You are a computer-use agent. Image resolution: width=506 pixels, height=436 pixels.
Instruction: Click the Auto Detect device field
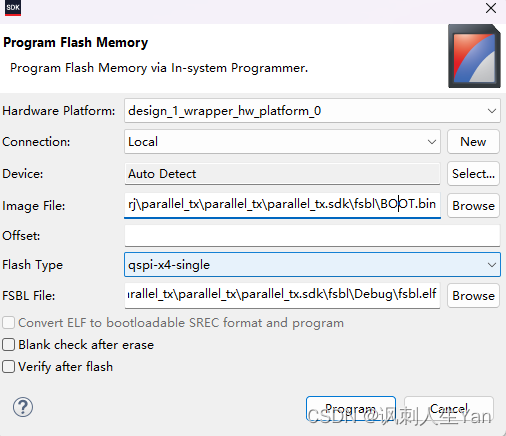click(282, 174)
